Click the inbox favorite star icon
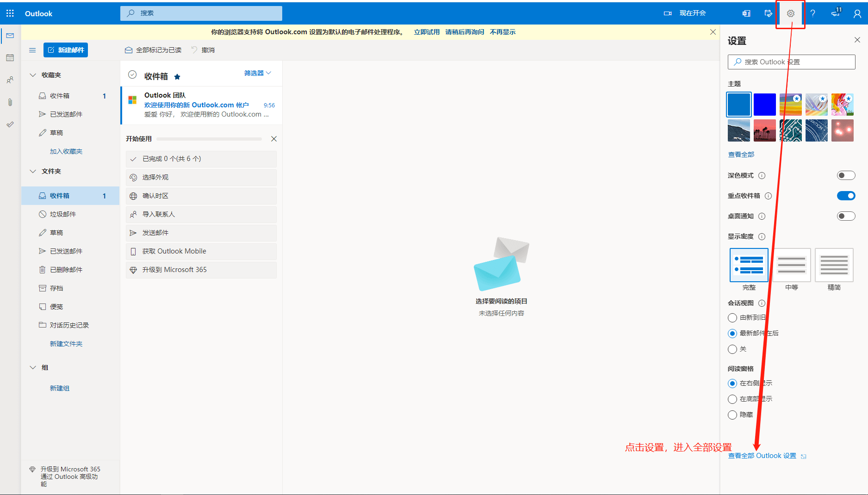The height and width of the screenshot is (495, 868). [177, 77]
